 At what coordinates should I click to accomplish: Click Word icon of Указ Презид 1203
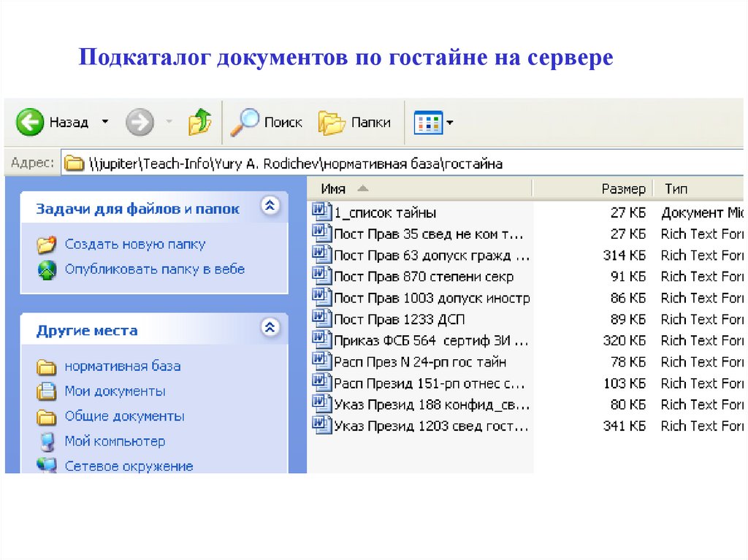click(321, 425)
